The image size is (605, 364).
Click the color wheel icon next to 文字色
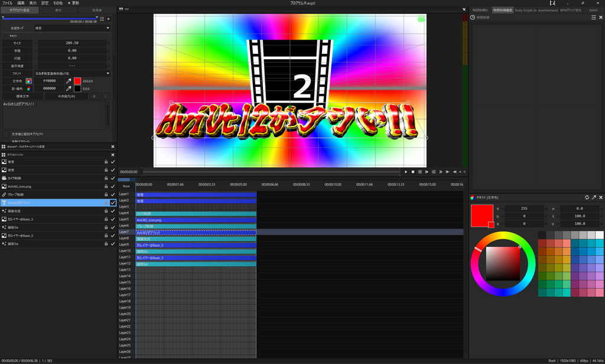pyautogui.click(x=28, y=81)
